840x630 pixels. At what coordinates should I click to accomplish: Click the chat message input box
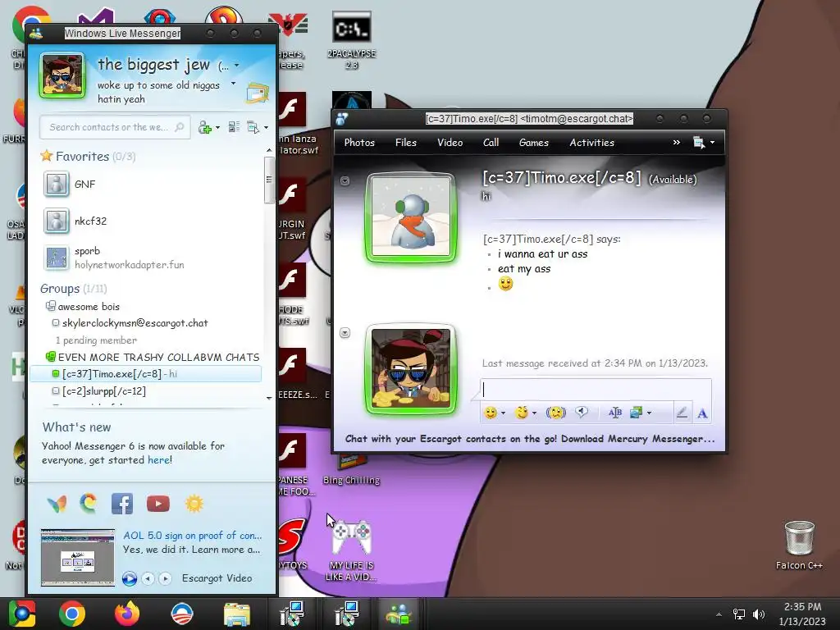pyautogui.click(x=596, y=390)
